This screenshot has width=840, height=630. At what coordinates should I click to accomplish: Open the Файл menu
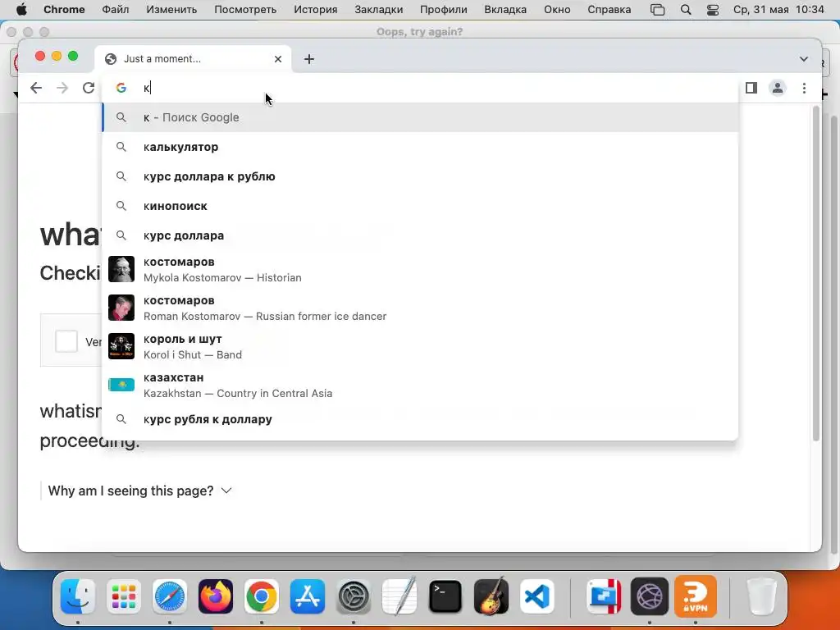(x=115, y=10)
